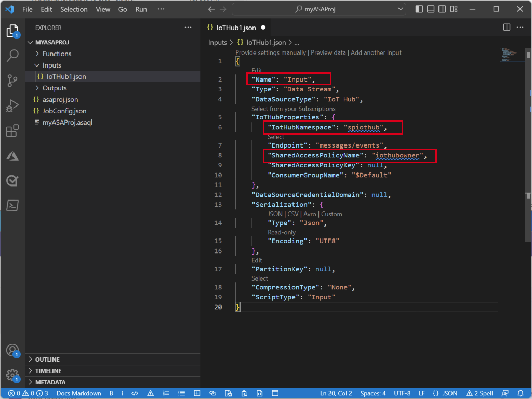
Task: Click Spaces: 4 indentation setting
Action: 373,393
